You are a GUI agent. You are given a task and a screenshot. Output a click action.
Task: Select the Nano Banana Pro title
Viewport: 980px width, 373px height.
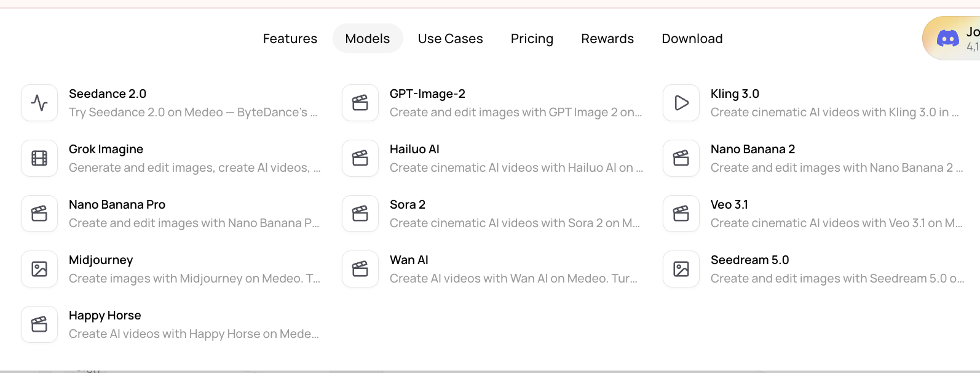point(117,204)
